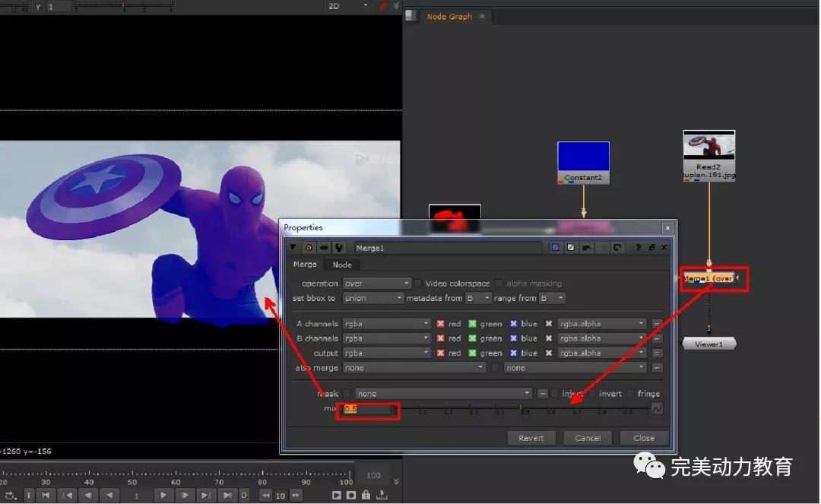Go to previous keyframe
The image size is (821, 504).
[x=67, y=495]
